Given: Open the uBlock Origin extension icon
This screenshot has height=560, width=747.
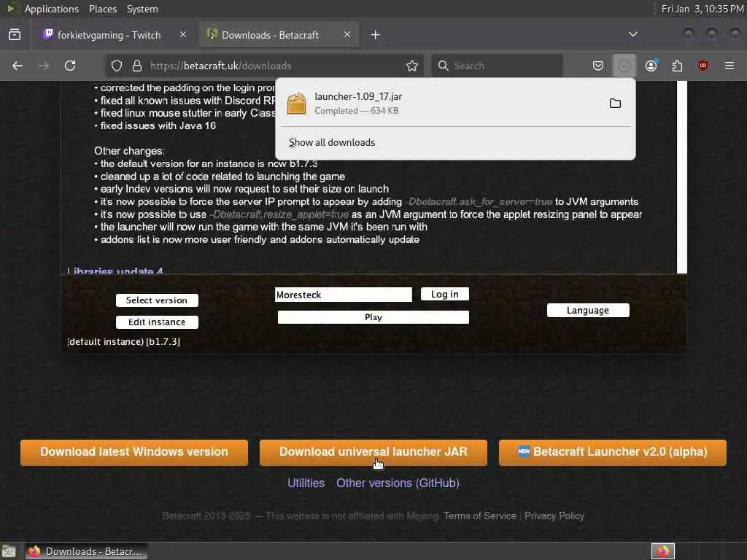Looking at the screenshot, I should tap(703, 66).
